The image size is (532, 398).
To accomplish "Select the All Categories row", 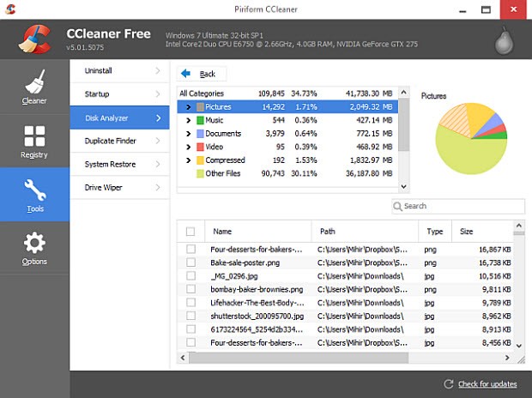I will click(287, 93).
